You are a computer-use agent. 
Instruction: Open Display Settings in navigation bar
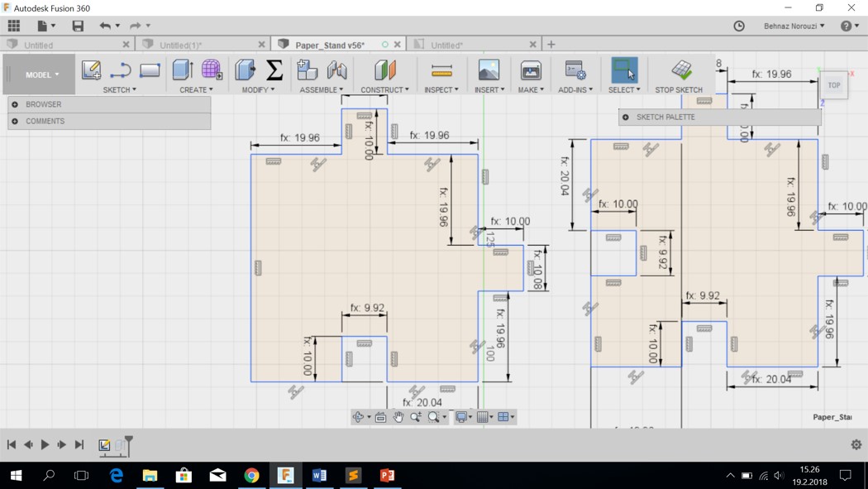pos(462,417)
